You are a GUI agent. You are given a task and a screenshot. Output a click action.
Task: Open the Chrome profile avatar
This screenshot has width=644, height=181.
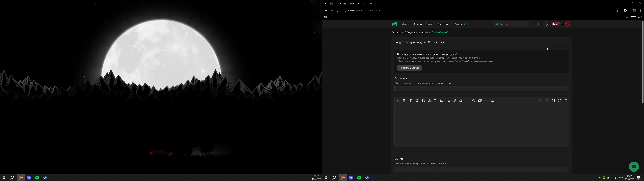pos(634,11)
